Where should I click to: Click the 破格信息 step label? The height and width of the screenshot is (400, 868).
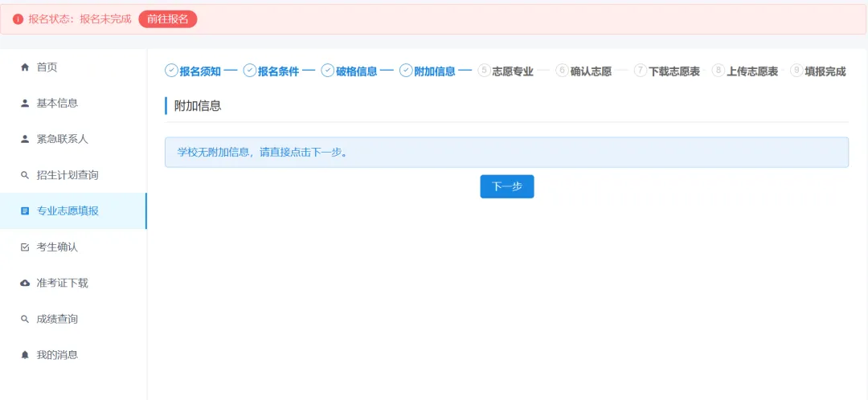pyautogui.click(x=357, y=71)
